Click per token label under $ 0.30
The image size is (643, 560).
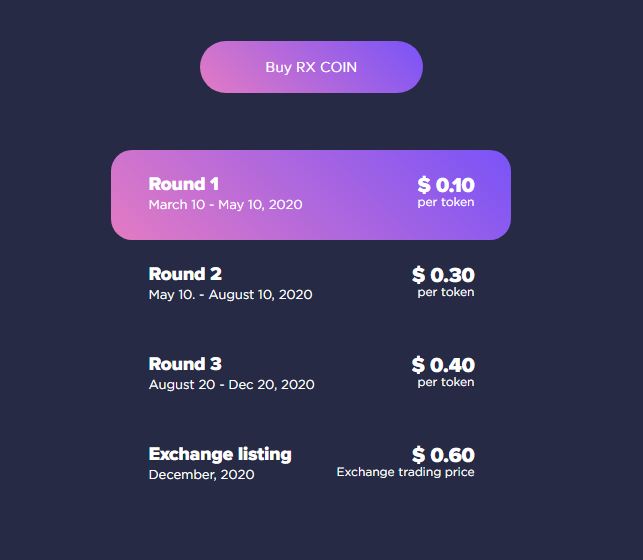tap(446, 292)
